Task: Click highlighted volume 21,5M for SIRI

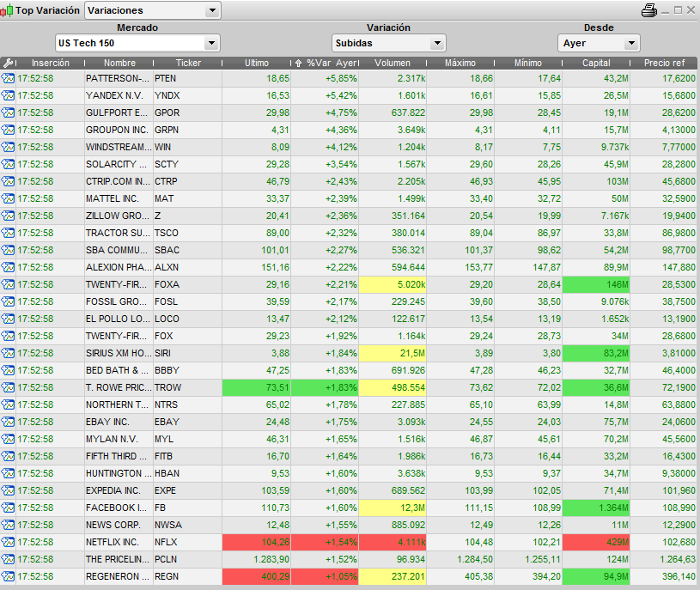Action: pos(393,354)
